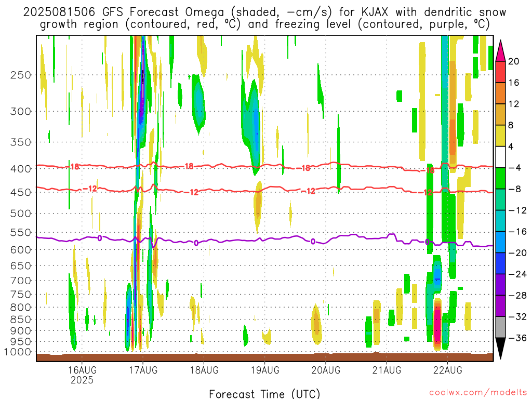The height and width of the screenshot is (399, 532).
Task: Select the 17AUG time axis label
Action: coord(143,370)
